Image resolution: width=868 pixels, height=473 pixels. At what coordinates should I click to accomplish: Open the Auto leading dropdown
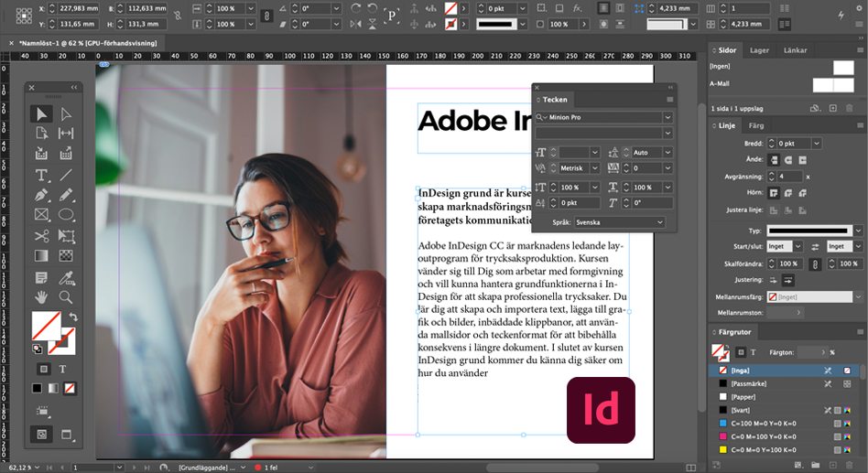pos(668,153)
